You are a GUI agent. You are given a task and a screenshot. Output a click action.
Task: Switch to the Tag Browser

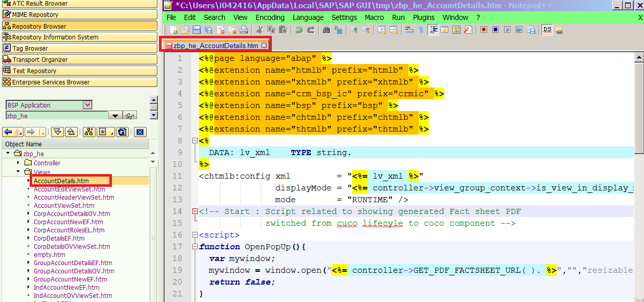click(x=79, y=48)
